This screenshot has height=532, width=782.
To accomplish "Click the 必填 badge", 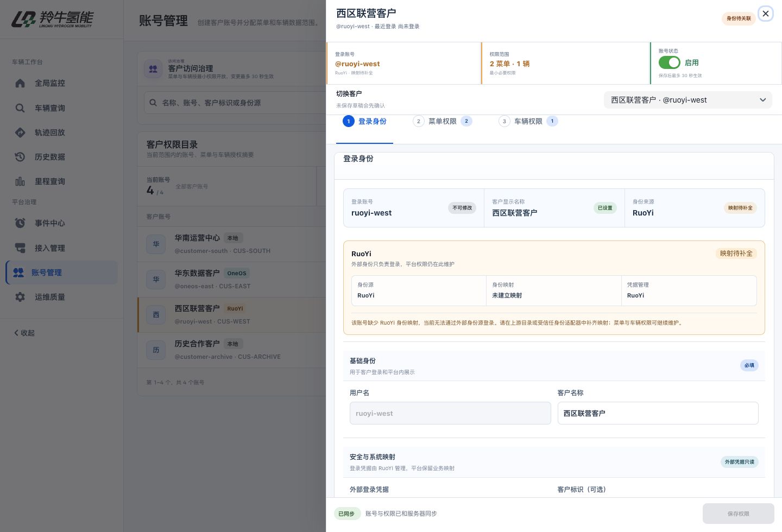I will [749, 365].
